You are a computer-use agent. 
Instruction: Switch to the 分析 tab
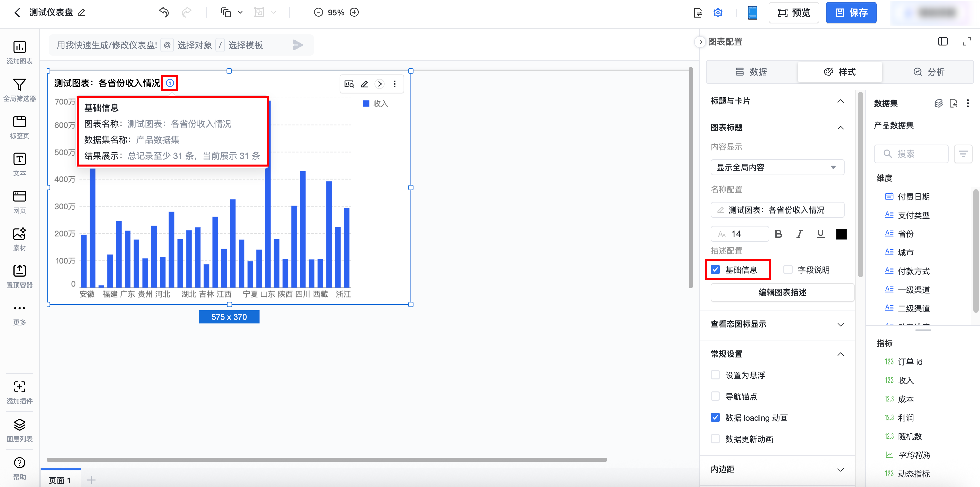(x=929, y=72)
